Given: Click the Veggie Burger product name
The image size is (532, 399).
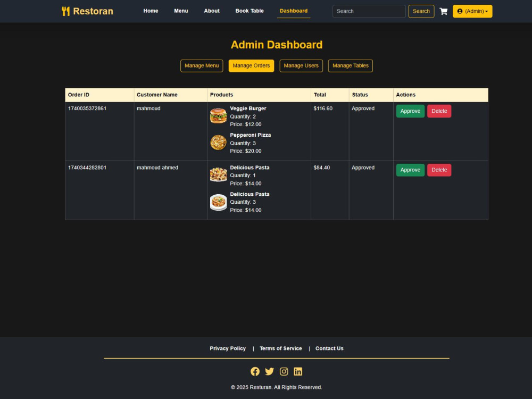Looking at the screenshot, I should (x=248, y=109).
